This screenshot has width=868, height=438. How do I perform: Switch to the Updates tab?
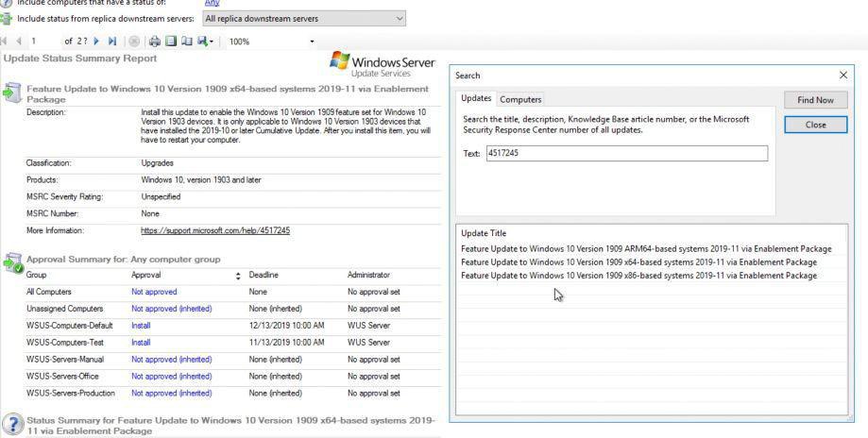click(476, 98)
